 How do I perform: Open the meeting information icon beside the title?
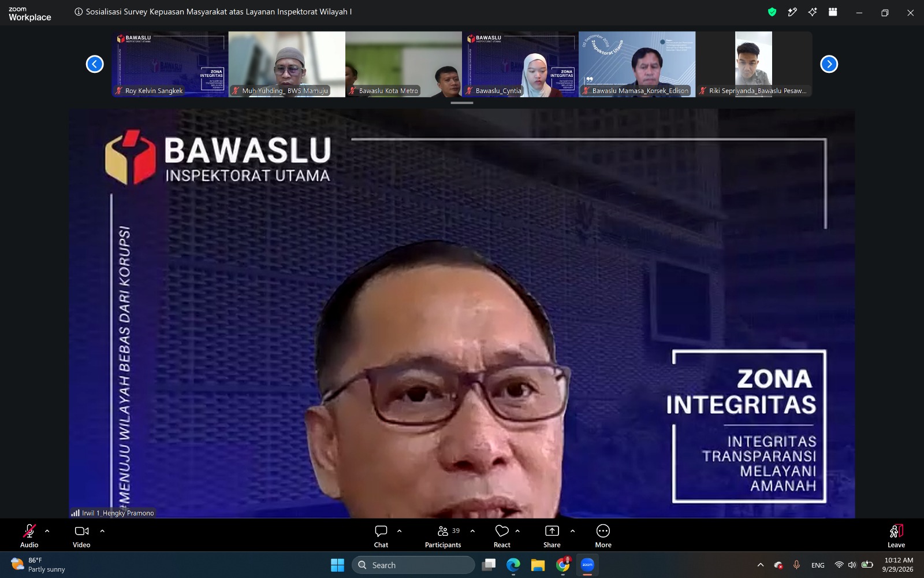[x=79, y=12]
